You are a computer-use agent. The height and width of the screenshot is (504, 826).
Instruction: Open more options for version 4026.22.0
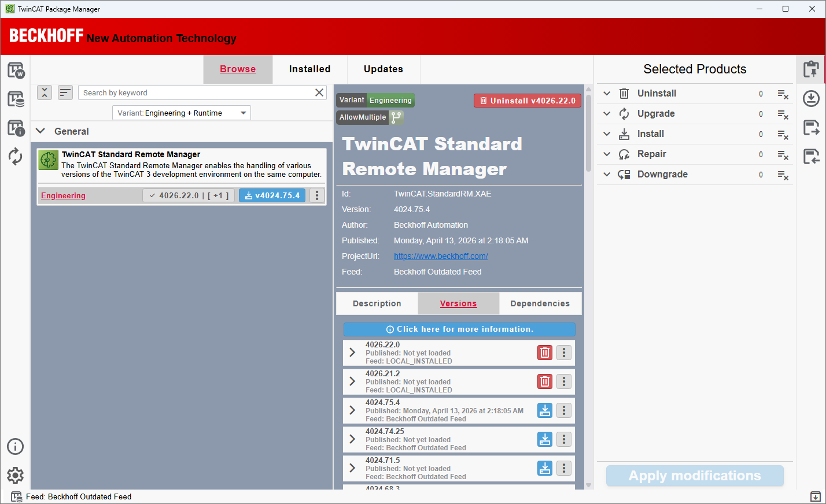coord(564,353)
